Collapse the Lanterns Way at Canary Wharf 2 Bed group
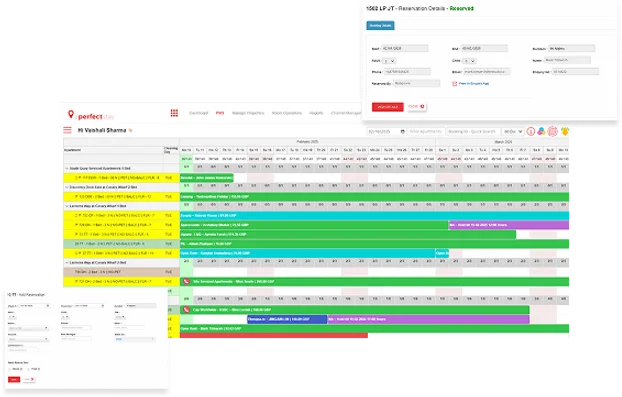Image resolution: width=622 pixels, height=397 pixels. point(67,263)
